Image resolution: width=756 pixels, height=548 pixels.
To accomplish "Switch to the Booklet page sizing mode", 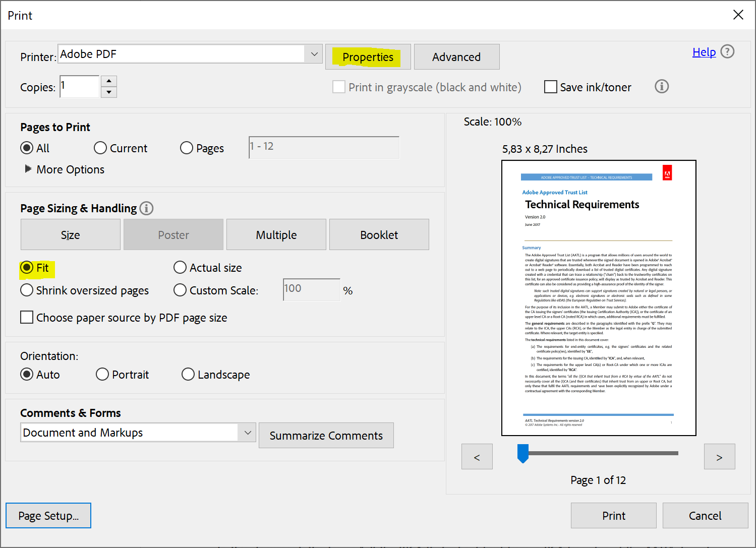I will [379, 234].
